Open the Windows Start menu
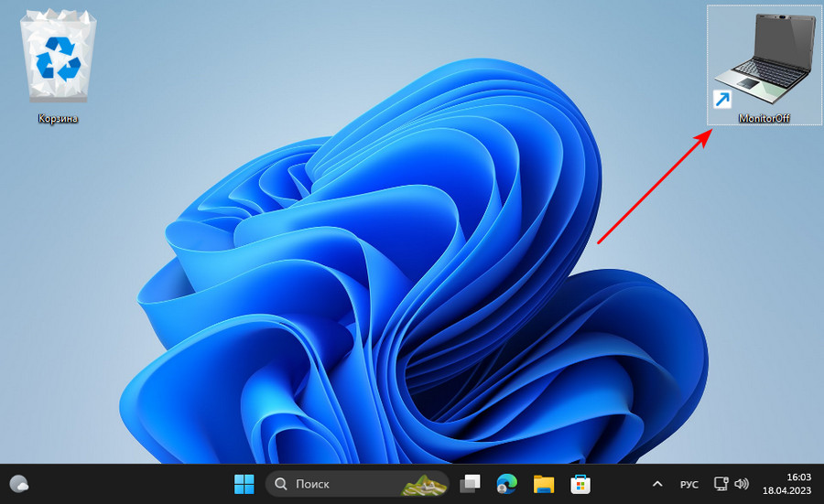Screen dimensions: 824x504 [245, 483]
